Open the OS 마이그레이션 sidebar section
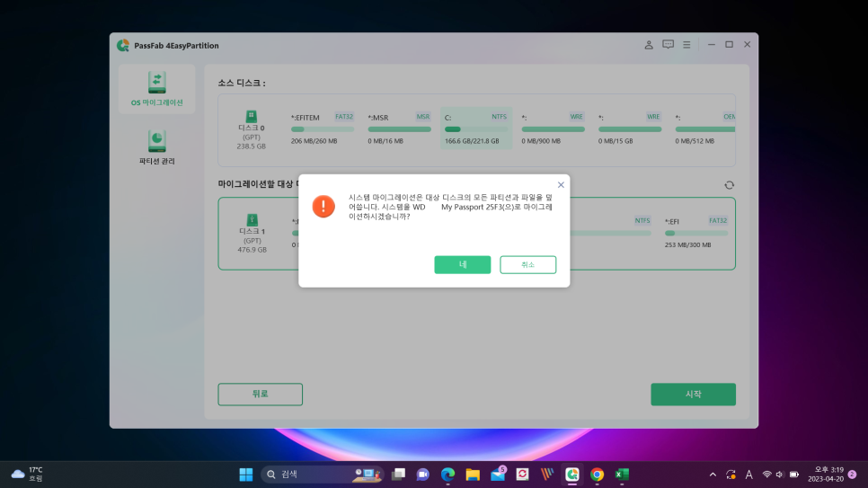This screenshot has height=488, width=868. (x=156, y=89)
